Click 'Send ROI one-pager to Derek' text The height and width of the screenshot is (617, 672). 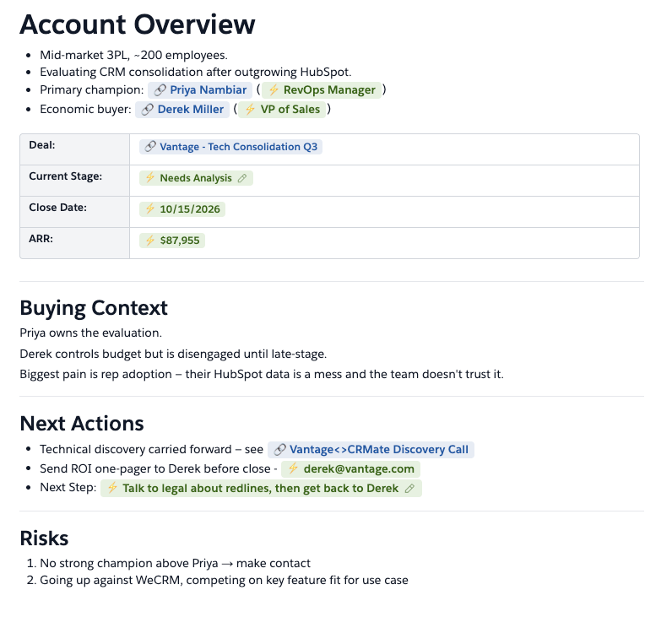(x=159, y=469)
